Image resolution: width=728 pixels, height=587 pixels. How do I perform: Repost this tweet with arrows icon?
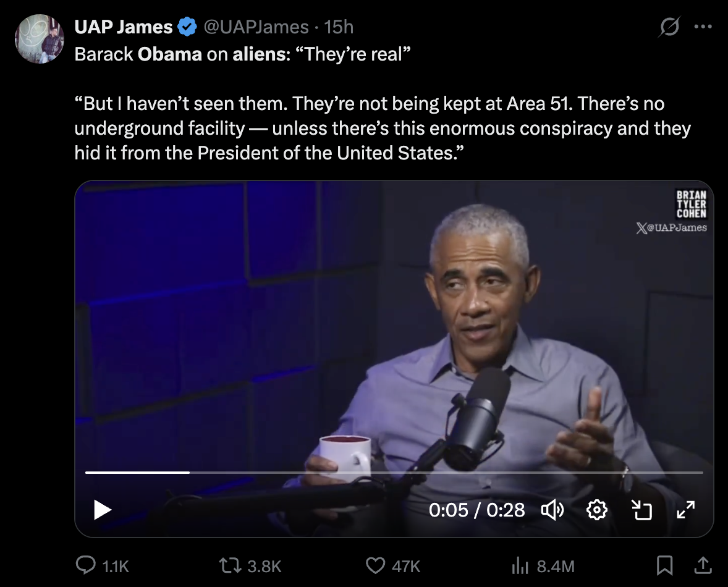[x=230, y=565]
